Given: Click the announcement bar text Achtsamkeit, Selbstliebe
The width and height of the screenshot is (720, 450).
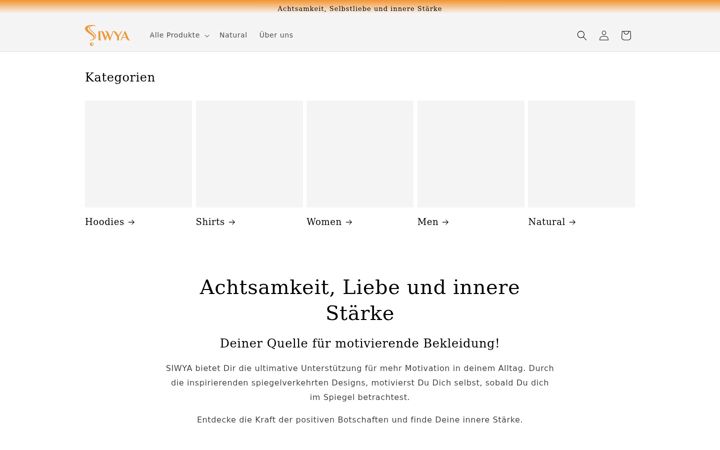Looking at the screenshot, I should tap(360, 8).
